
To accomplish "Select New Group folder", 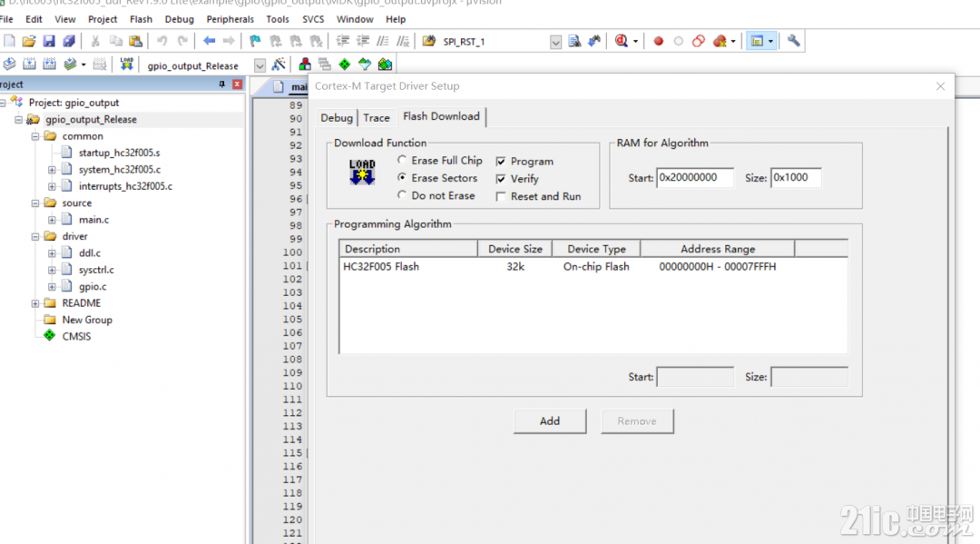I will tap(87, 320).
